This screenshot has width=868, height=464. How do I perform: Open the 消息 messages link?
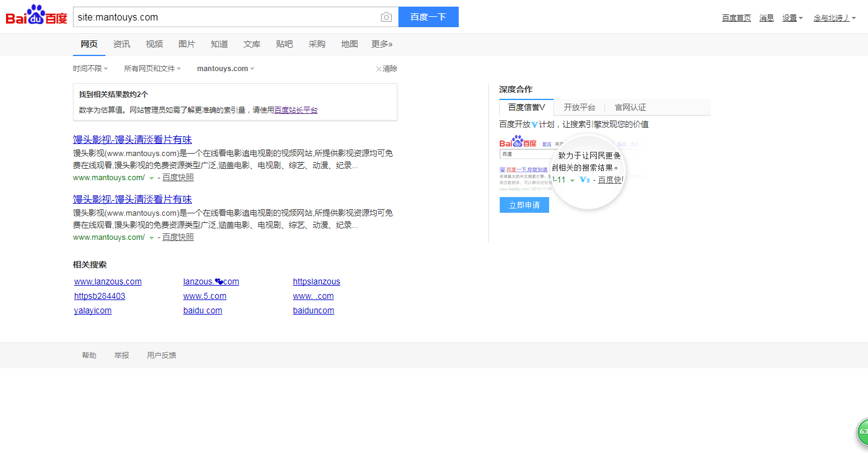[x=767, y=18]
